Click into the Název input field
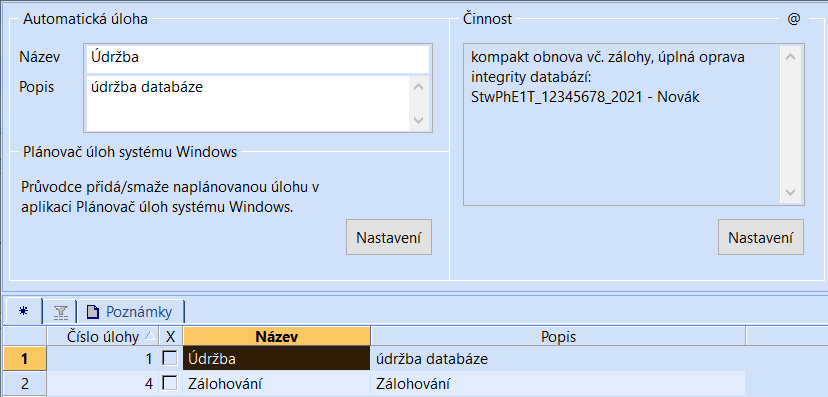Image resolution: width=828 pixels, height=397 pixels. point(258,59)
